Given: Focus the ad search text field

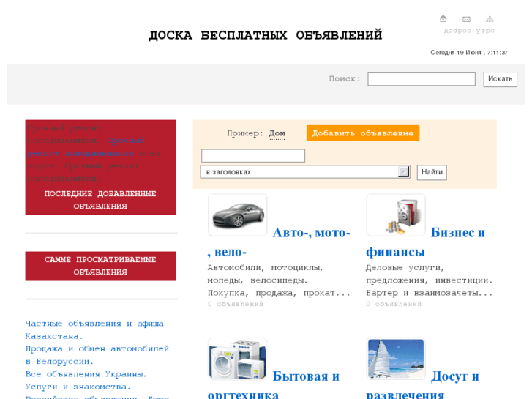Looking at the screenshot, I should pyautogui.click(x=253, y=155).
